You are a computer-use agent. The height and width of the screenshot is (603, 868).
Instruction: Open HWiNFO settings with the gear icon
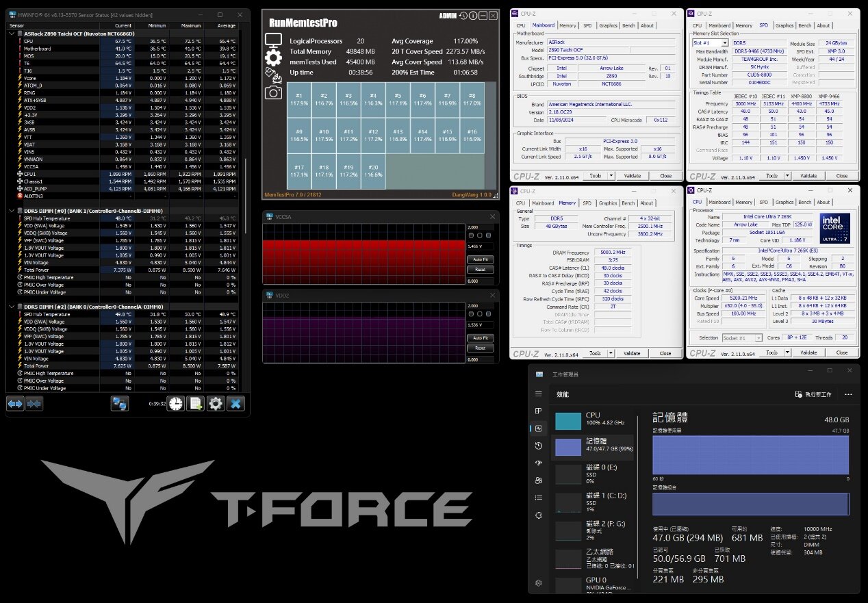tap(215, 404)
